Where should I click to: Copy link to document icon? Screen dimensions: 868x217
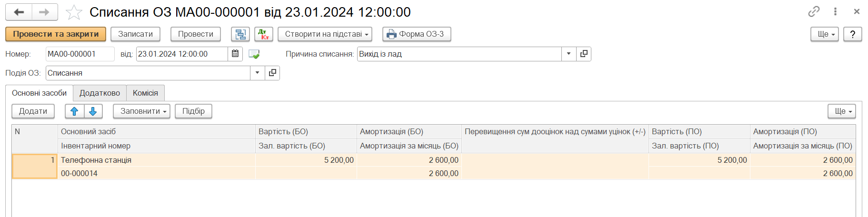coord(814,11)
